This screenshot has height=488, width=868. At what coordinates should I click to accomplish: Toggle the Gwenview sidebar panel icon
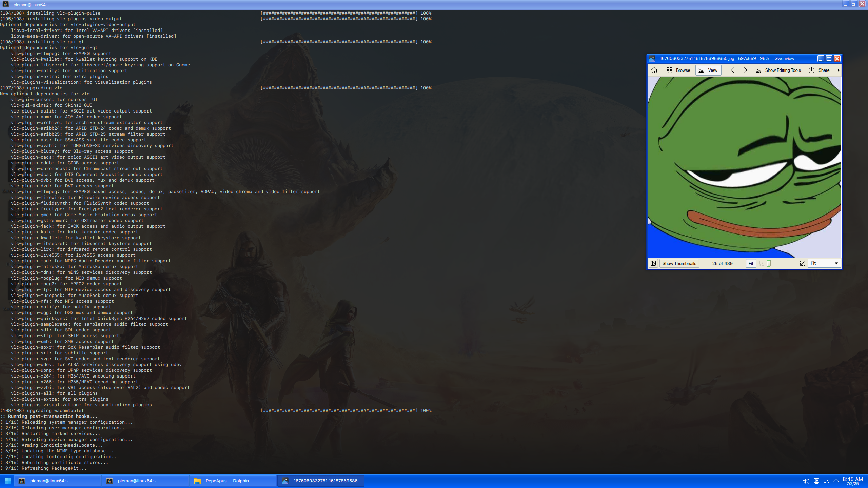[653, 263]
